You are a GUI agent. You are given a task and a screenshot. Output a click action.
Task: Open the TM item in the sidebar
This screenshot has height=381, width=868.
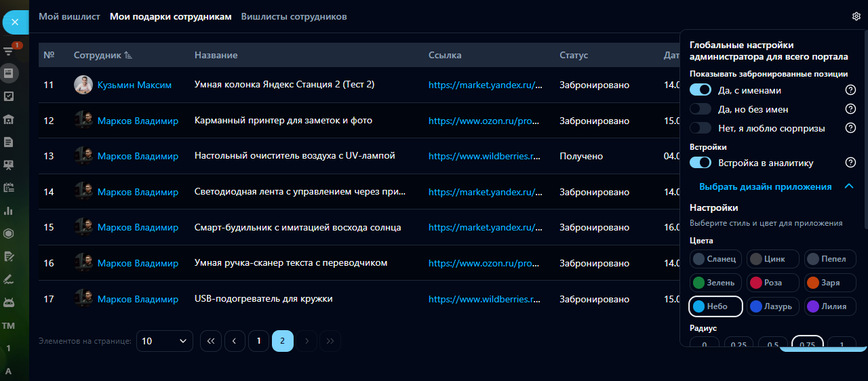pos(9,325)
